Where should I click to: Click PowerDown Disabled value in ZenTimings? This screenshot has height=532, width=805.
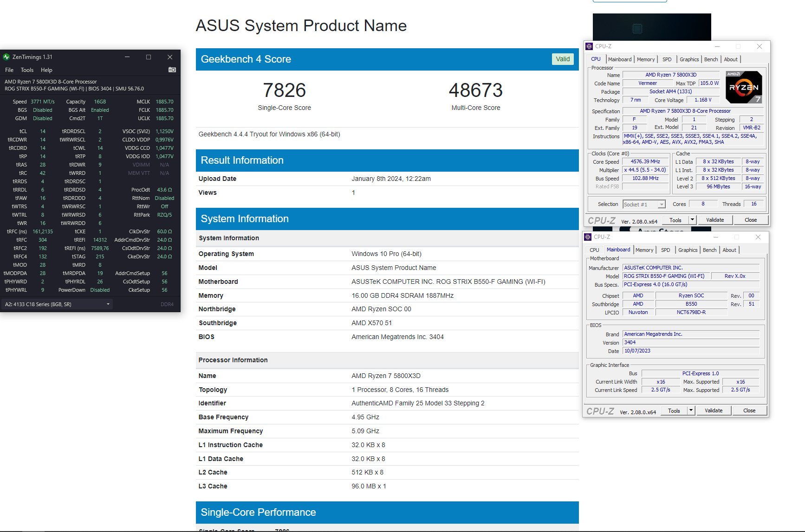point(100,290)
